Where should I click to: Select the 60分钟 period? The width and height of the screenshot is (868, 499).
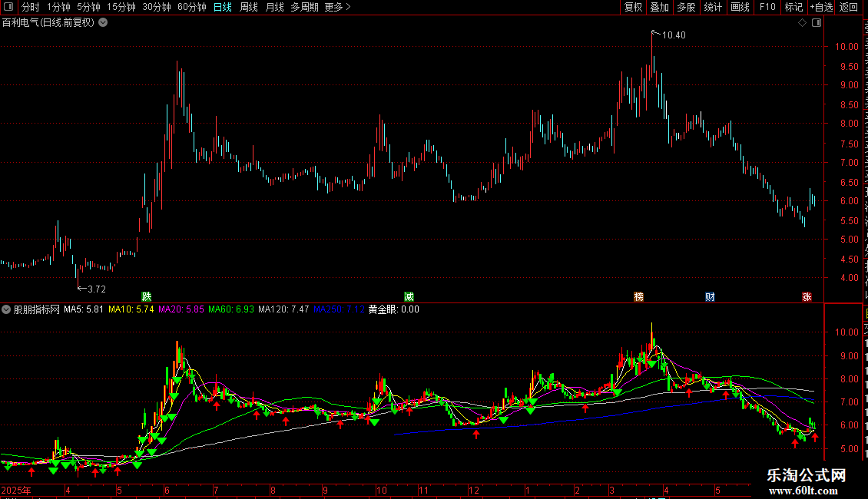[x=192, y=7]
